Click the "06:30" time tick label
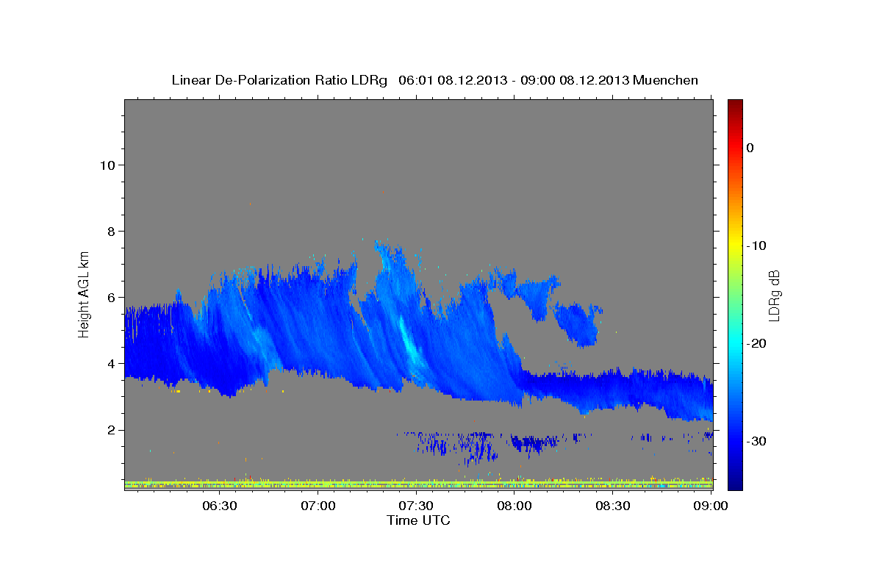The width and height of the screenshot is (882, 588). [220, 506]
